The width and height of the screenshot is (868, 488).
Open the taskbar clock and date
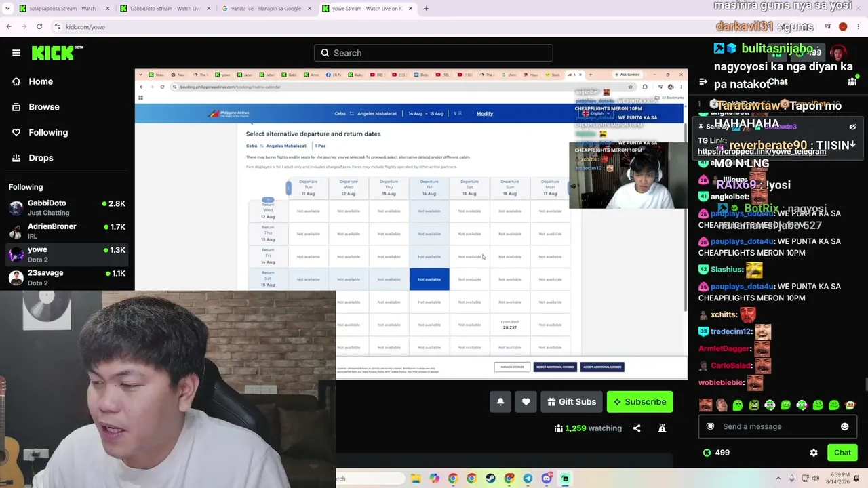(x=838, y=479)
